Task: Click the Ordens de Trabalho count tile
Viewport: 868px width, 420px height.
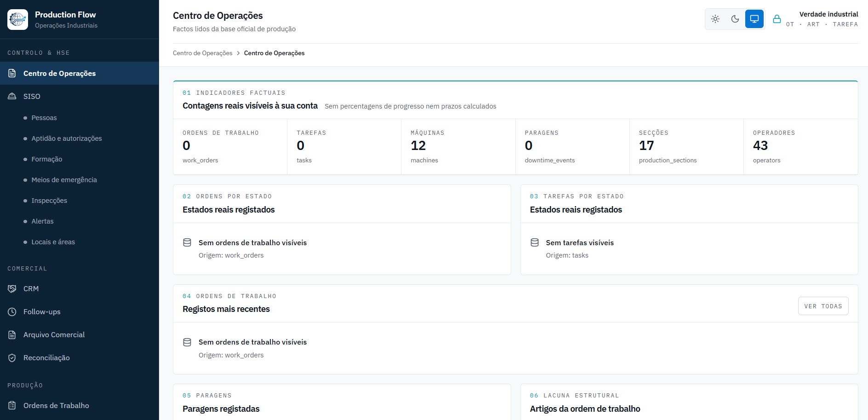Action: (x=230, y=147)
